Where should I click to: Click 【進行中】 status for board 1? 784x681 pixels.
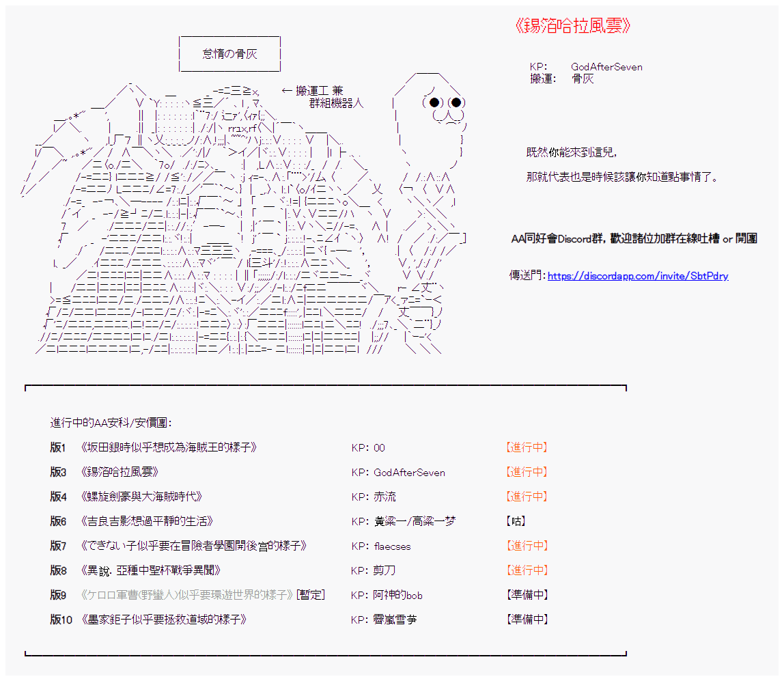527,448
